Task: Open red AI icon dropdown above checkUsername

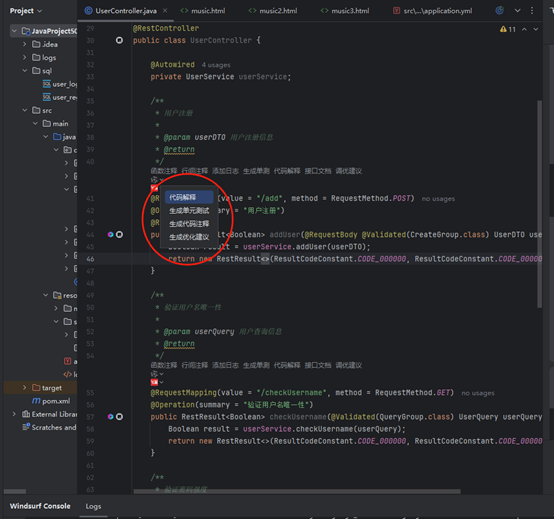Action: click(157, 382)
